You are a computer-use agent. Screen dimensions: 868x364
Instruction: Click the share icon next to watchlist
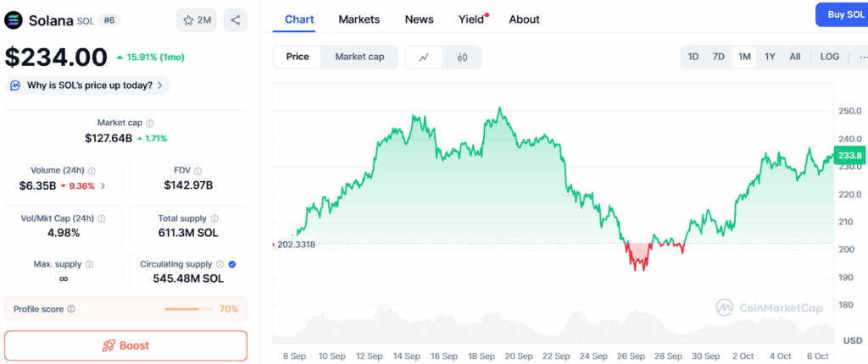tap(235, 19)
